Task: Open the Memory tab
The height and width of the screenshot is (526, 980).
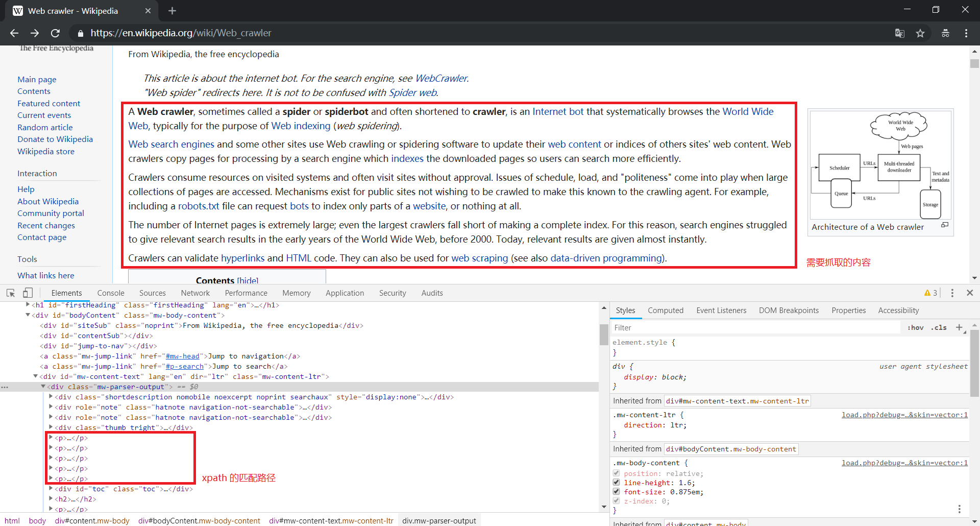Action: [x=297, y=293]
